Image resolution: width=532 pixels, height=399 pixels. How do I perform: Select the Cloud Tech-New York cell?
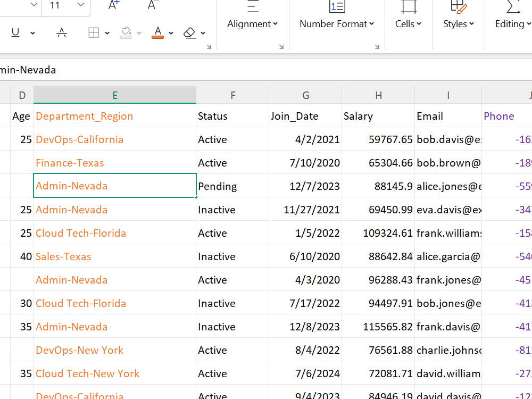(x=115, y=373)
